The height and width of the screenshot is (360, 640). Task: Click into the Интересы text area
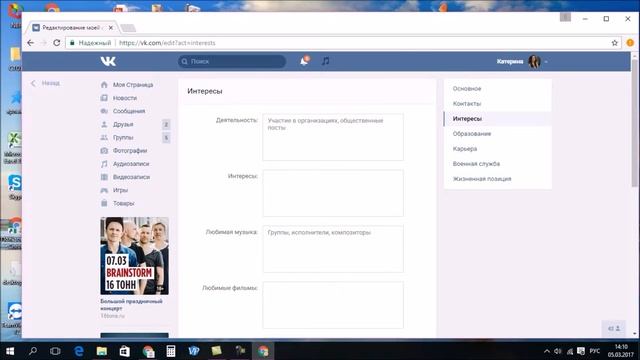(333, 193)
